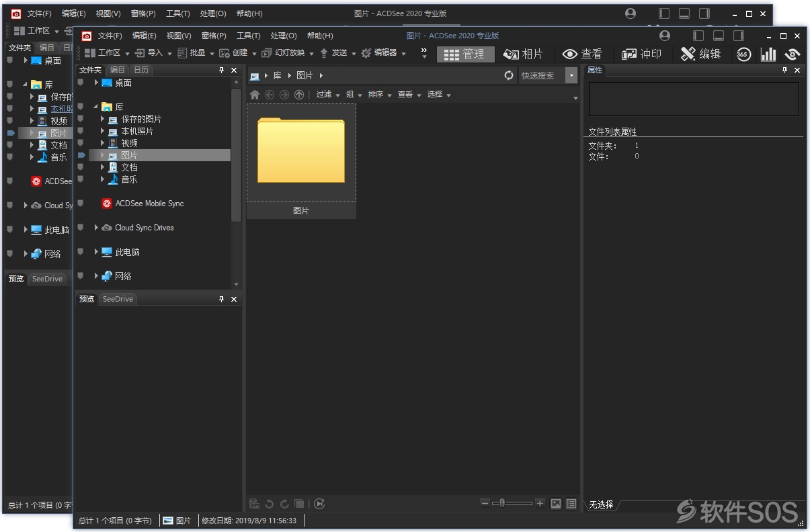
Task: Open the dashboard bar chart icon
Action: click(x=768, y=54)
